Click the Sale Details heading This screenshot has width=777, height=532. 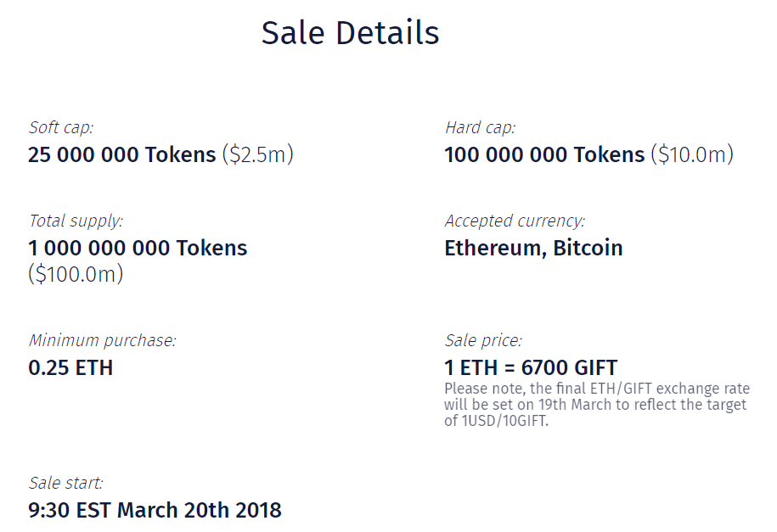(x=350, y=33)
